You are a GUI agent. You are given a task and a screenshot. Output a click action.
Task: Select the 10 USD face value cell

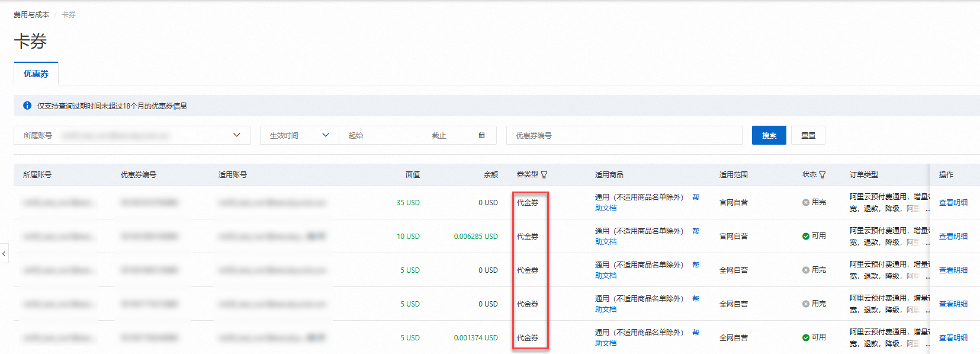point(408,236)
